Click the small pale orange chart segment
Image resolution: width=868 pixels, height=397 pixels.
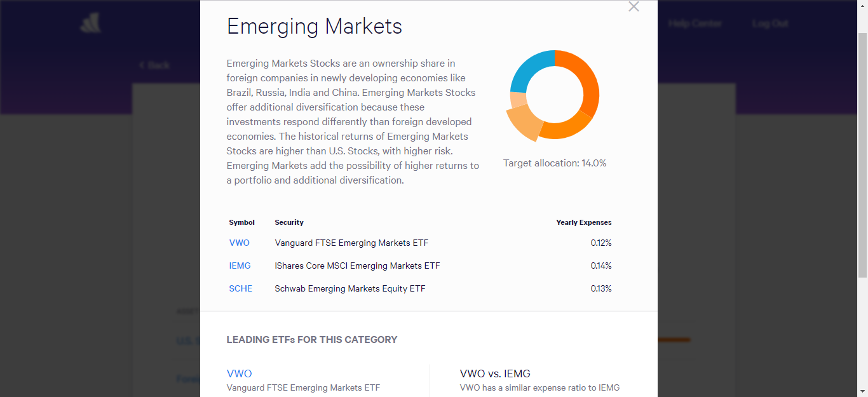pyautogui.click(x=517, y=100)
